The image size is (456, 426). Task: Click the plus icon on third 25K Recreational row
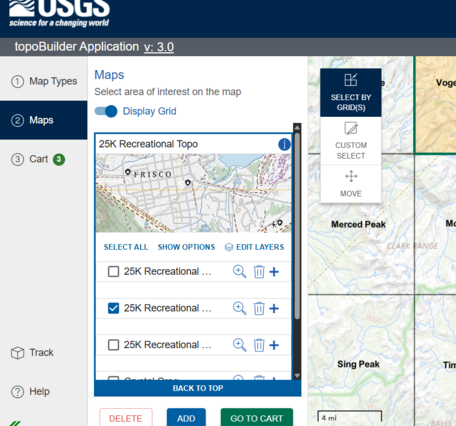coord(274,345)
